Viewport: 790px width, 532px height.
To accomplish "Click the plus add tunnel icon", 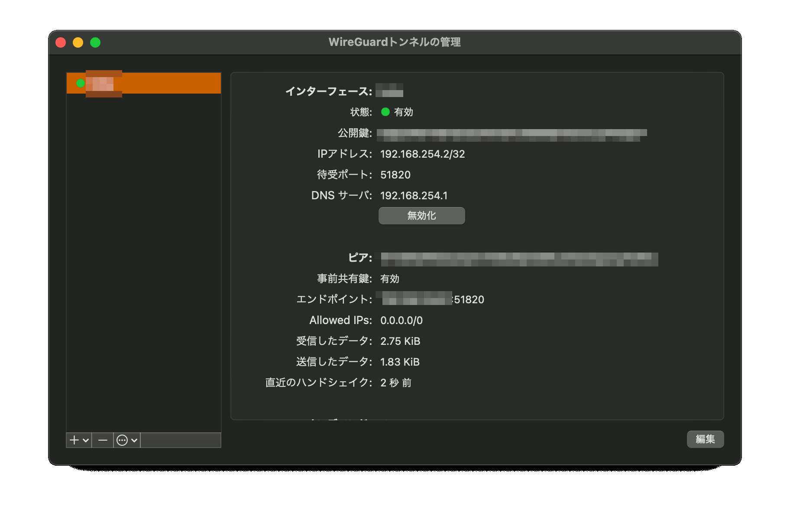I will [74, 440].
